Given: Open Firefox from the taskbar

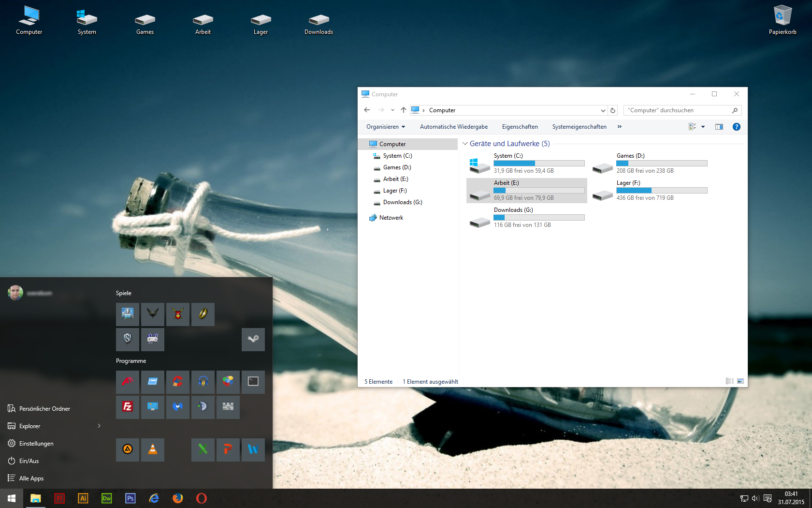Looking at the screenshot, I should pos(178,498).
